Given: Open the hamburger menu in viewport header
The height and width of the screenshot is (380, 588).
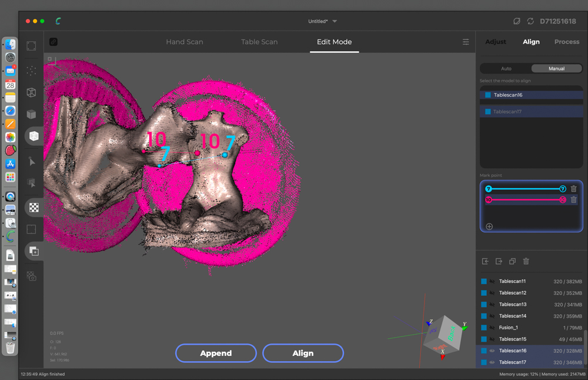Looking at the screenshot, I should click(466, 42).
